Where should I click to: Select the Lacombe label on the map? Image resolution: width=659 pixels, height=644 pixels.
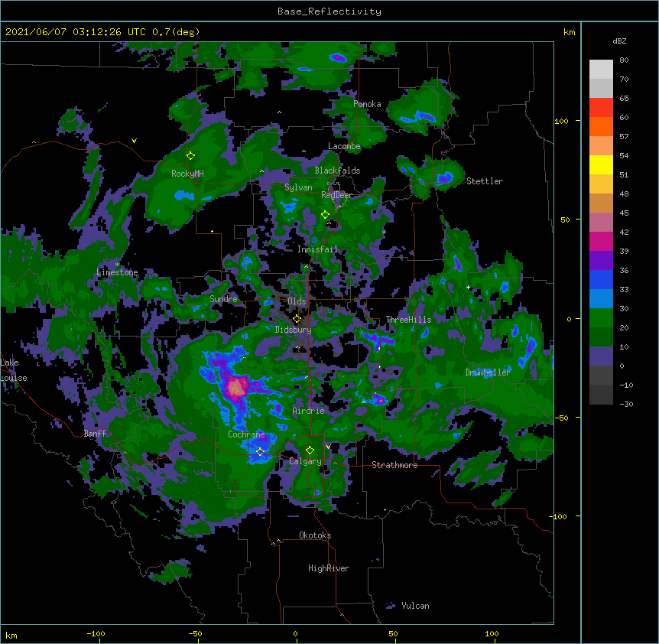click(344, 146)
